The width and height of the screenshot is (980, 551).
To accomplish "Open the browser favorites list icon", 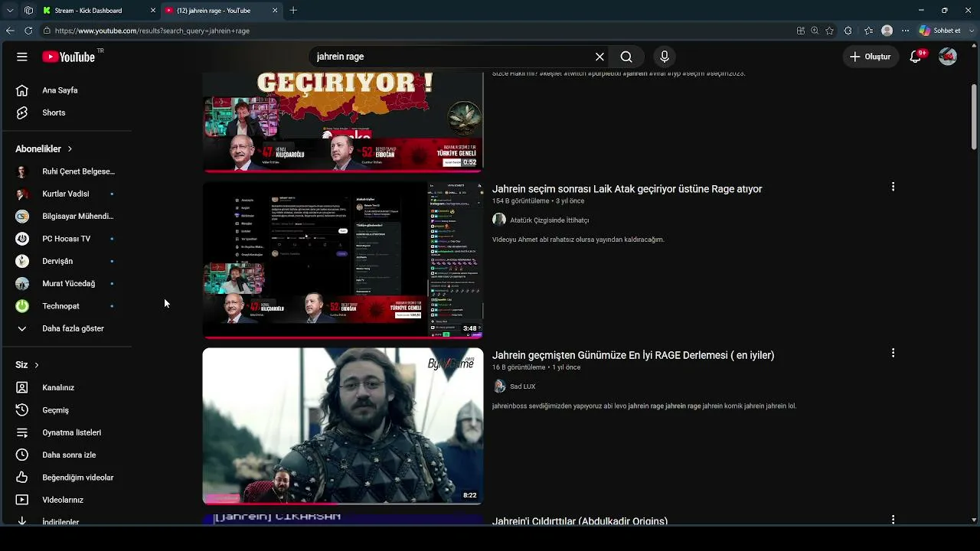I will (x=868, y=31).
